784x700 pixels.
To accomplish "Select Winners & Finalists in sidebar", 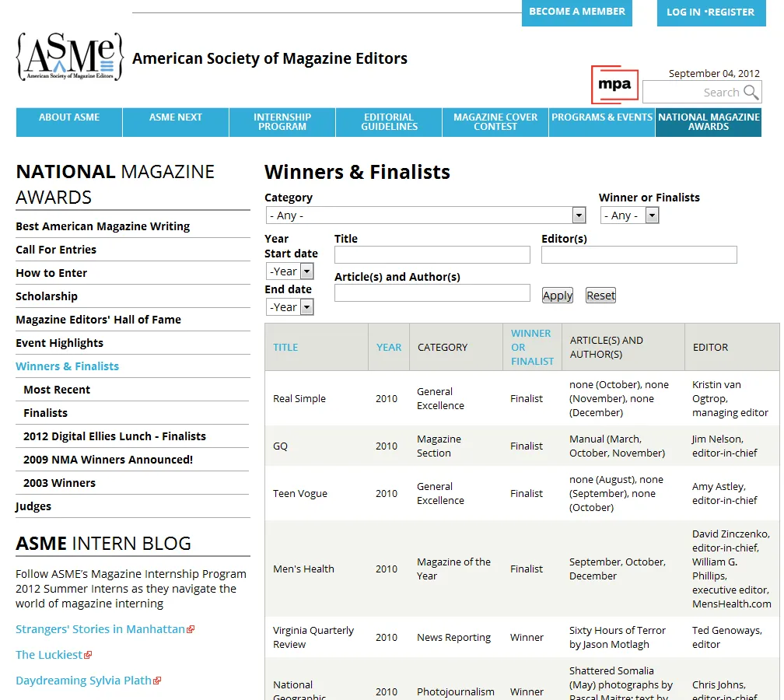I will 68,366.
